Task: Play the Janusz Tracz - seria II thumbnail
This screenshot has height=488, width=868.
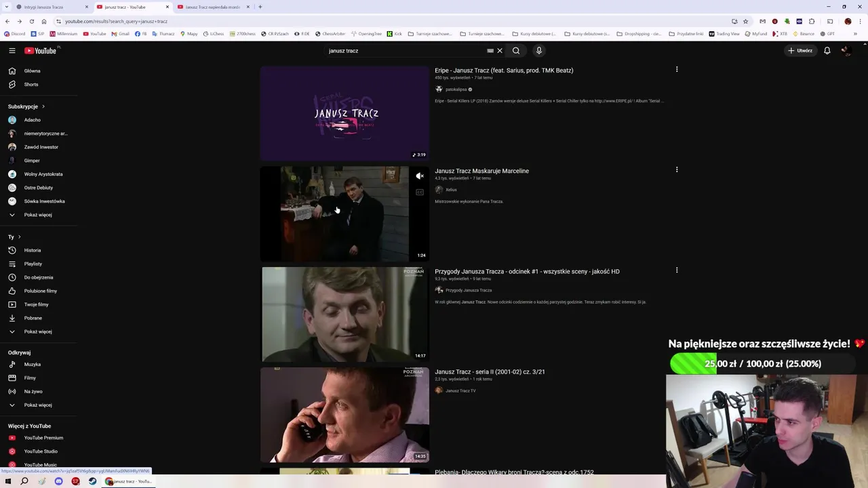Action: coord(344,414)
